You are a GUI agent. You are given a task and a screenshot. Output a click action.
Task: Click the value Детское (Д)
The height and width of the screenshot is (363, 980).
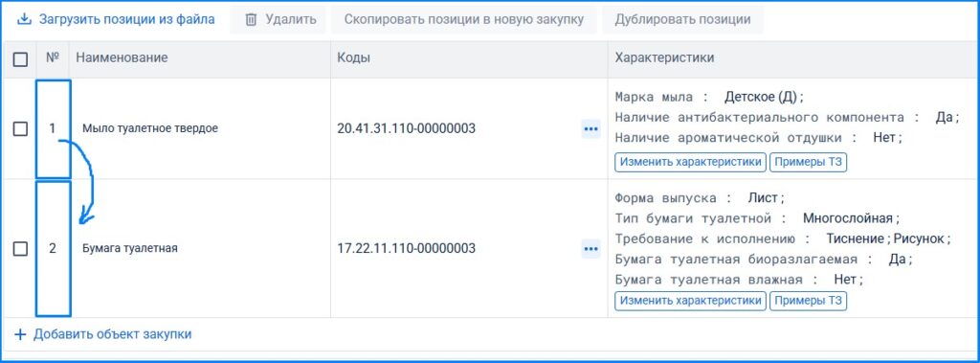pos(762,98)
